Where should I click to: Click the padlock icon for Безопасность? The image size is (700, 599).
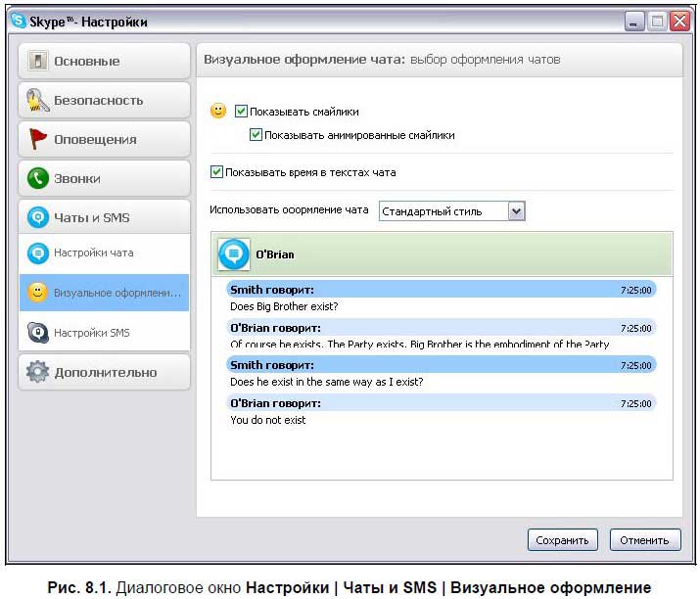[38, 100]
